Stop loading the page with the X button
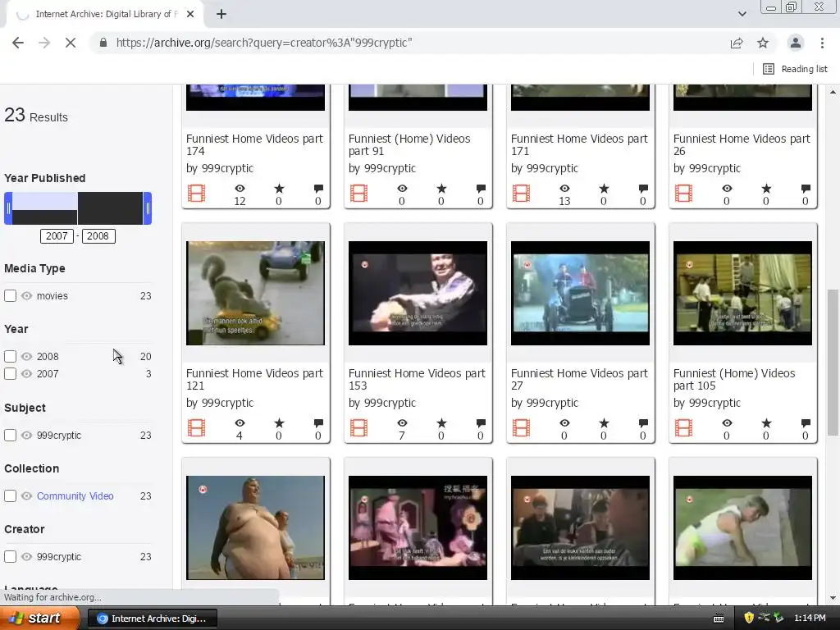The height and width of the screenshot is (630, 840). pos(71,43)
